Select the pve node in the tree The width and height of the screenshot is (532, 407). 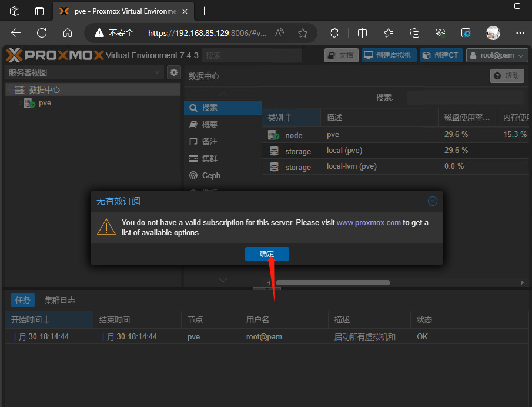coord(45,103)
